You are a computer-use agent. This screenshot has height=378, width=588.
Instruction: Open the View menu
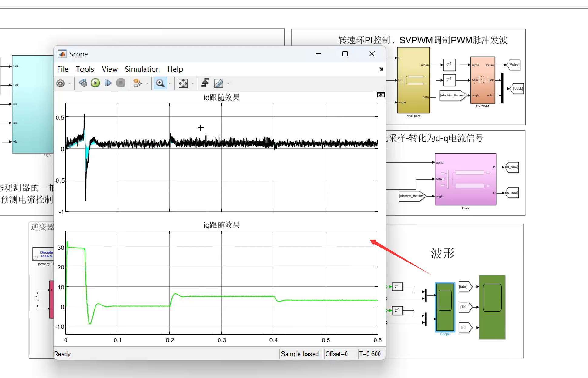(109, 69)
